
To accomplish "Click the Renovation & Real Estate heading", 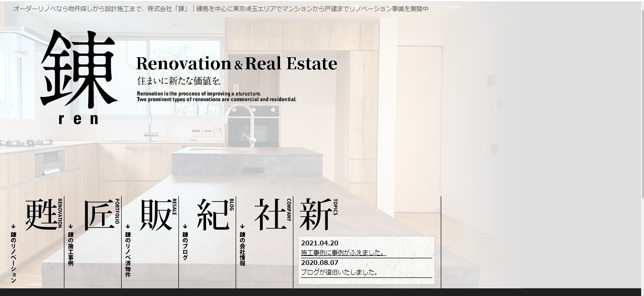I will [237, 63].
